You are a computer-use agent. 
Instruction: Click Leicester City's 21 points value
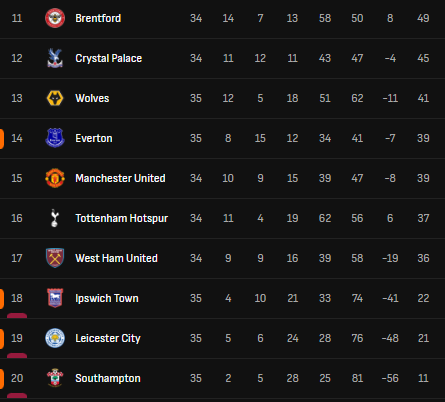coord(423,338)
